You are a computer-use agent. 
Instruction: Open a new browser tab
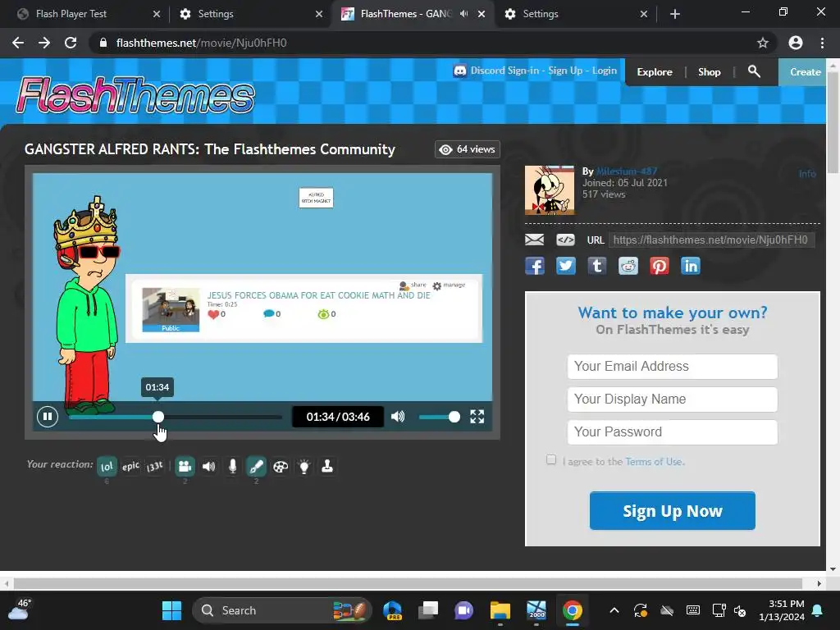click(675, 15)
